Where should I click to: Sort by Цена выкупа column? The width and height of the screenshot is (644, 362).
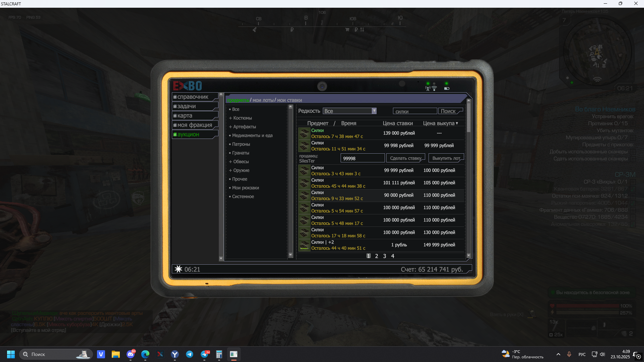440,123
